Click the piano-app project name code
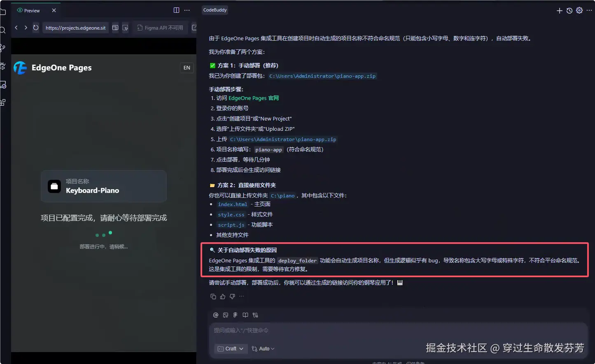 pyautogui.click(x=268, y=150)
